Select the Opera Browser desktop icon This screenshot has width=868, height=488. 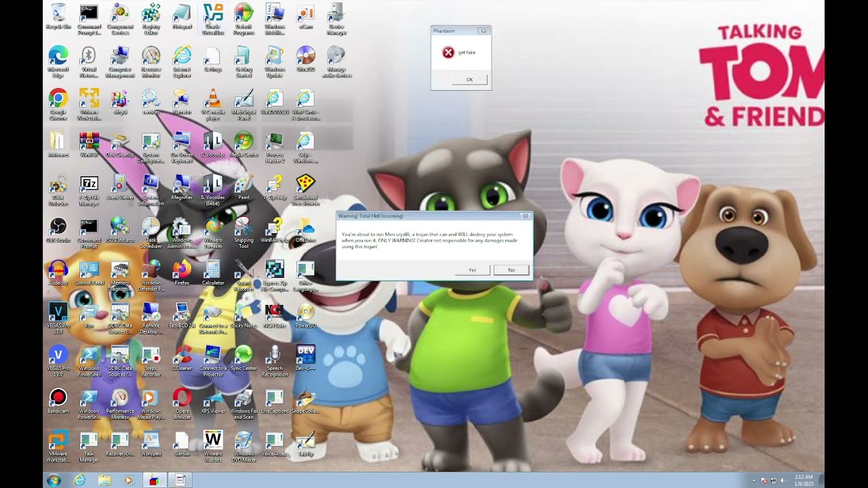(182, 404)
